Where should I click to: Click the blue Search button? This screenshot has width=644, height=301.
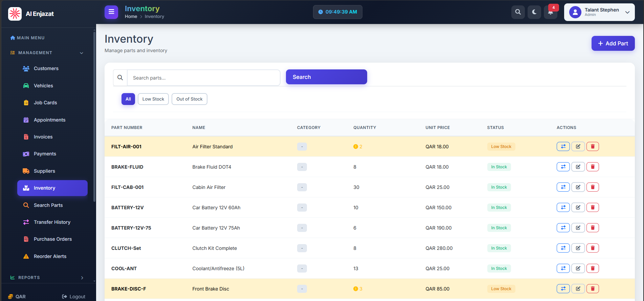click(x=326, y=77)
